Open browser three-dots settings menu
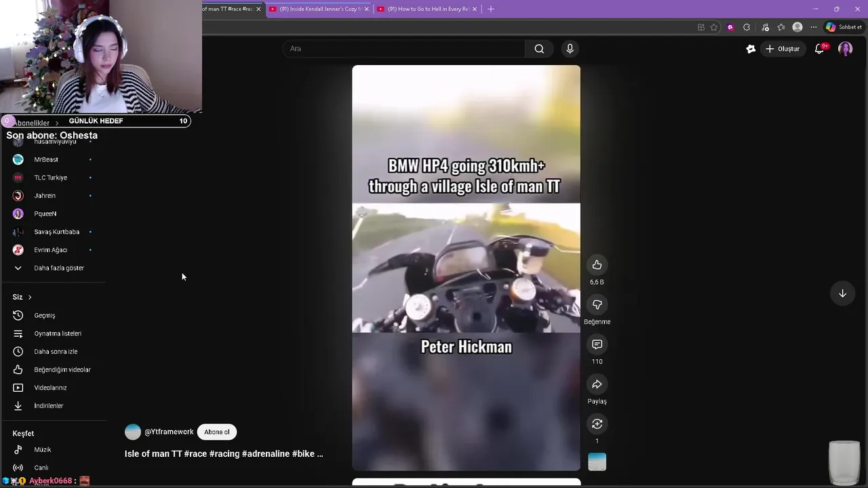Viewport: 868px width, 488px height. click(814, 27)
